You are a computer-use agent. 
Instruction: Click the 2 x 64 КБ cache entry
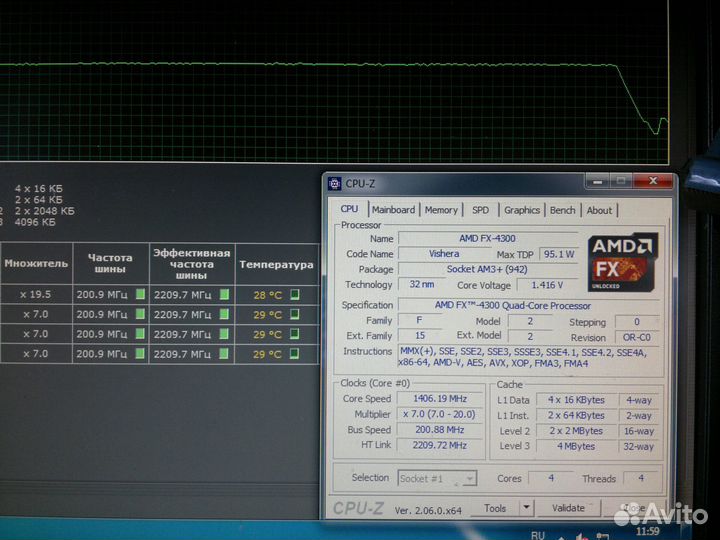pos(39,200)
